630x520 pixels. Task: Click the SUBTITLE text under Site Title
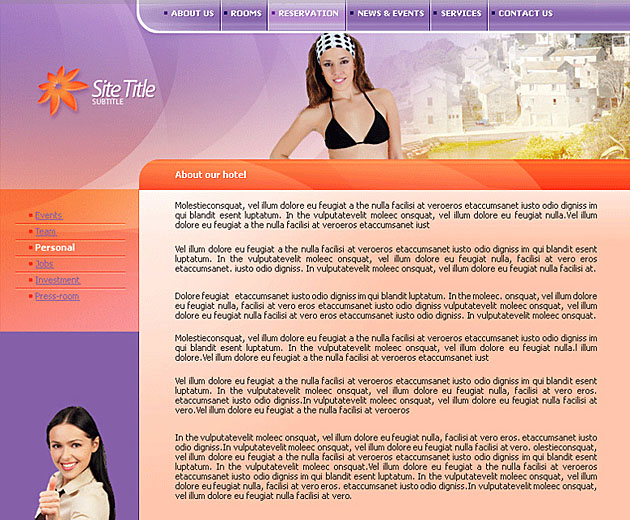[108, 102]
